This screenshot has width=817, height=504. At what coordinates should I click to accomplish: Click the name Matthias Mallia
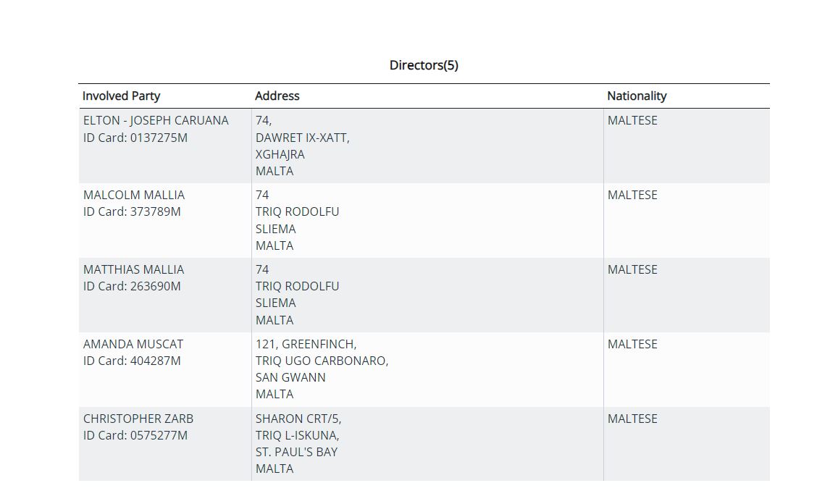(134, 269)
